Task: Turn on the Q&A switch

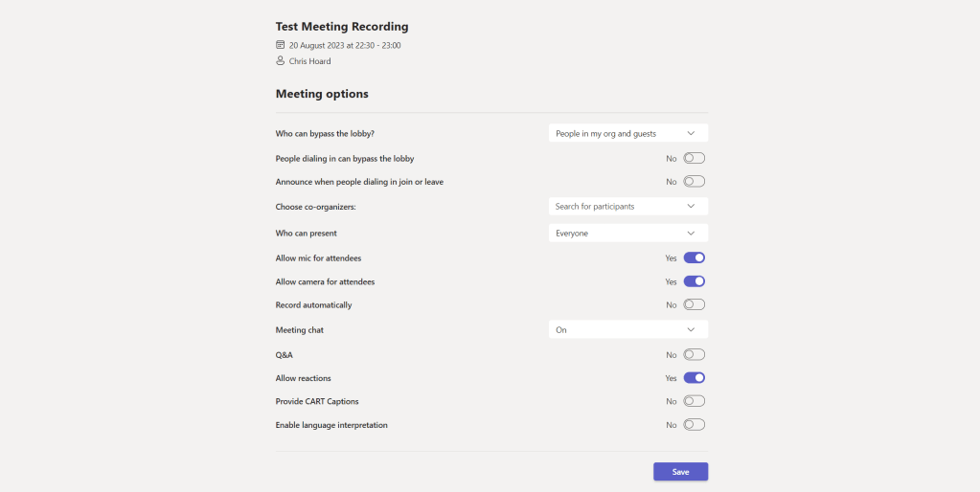Action: [694, 354]
